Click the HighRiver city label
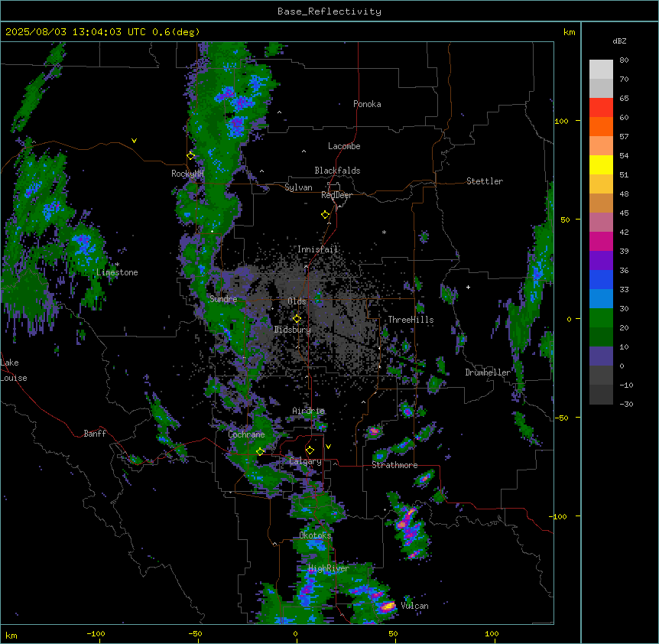Viewport: 659px width, 644px height. tap(329, 568)
